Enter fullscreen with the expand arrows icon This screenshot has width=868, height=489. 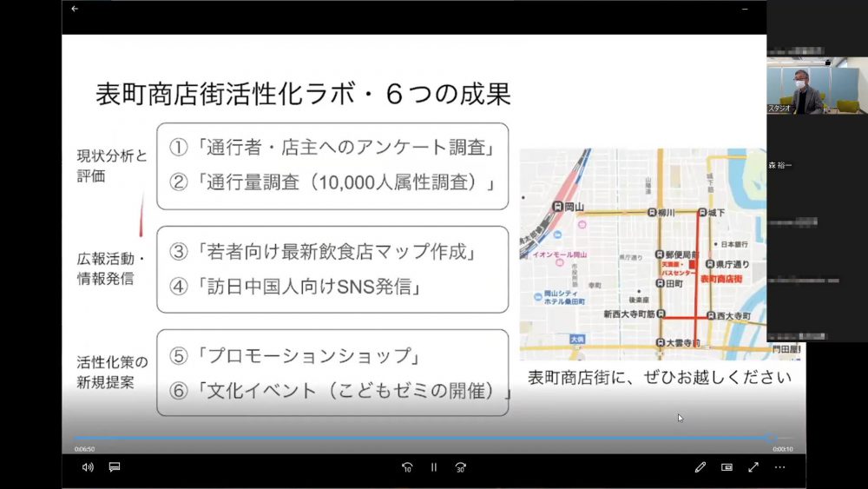click(x=753, y=467)
